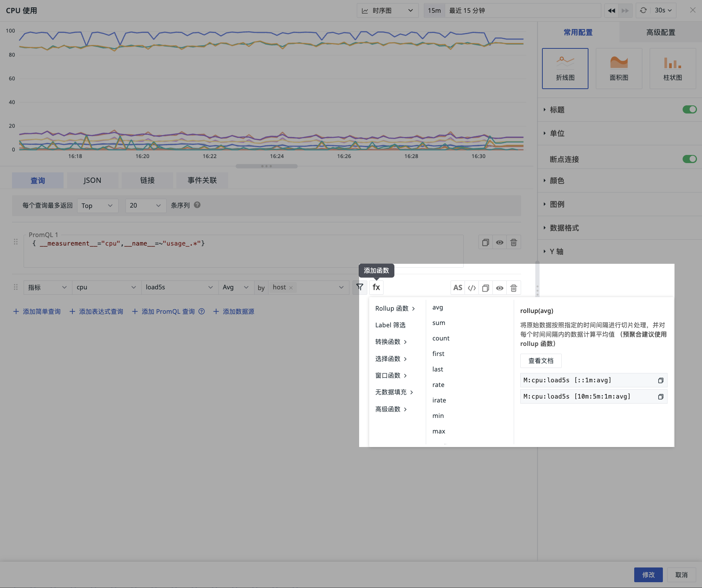Select the line chart type
702x588 pixels.
565,69
